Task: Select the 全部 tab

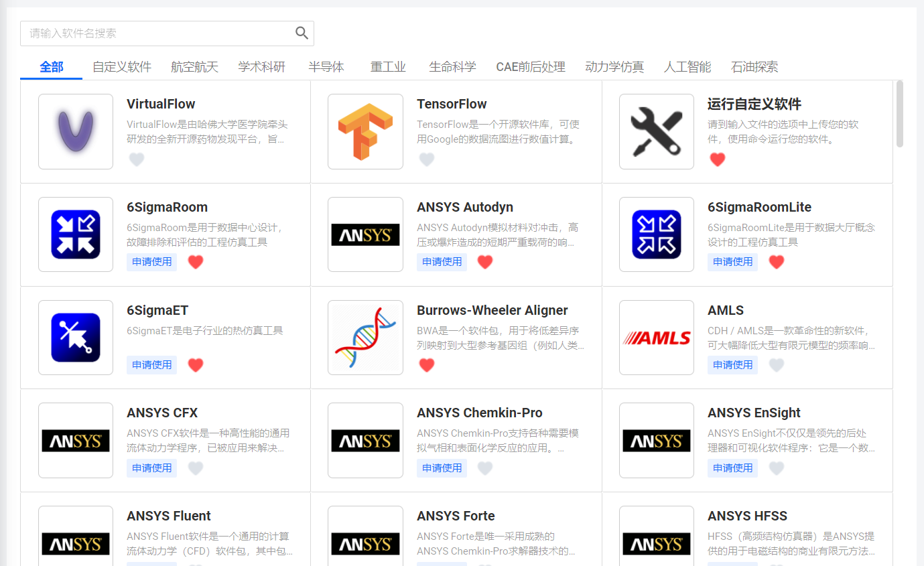Action: tap(52, 67)
